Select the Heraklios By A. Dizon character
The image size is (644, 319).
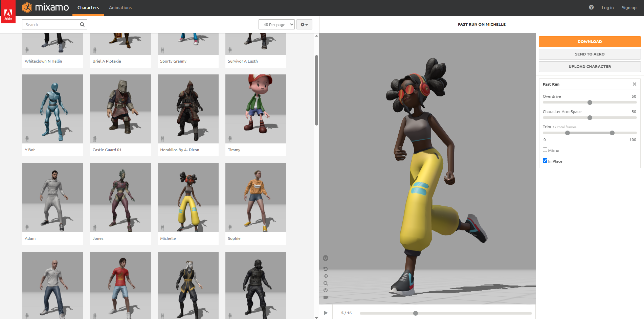tap(188, 109)
